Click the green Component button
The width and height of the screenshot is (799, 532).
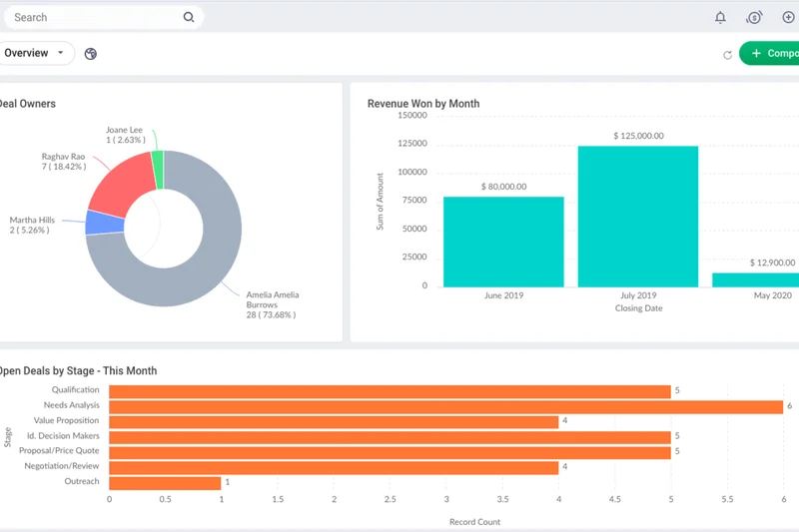tap(771, 54)
